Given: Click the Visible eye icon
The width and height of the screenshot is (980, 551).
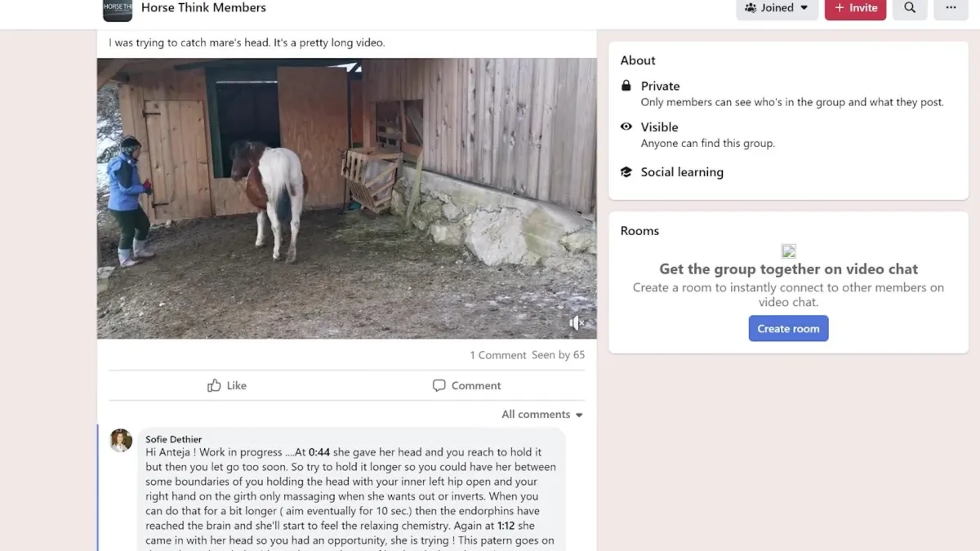Looking at the screenshot, I should [x=626, y=127].
